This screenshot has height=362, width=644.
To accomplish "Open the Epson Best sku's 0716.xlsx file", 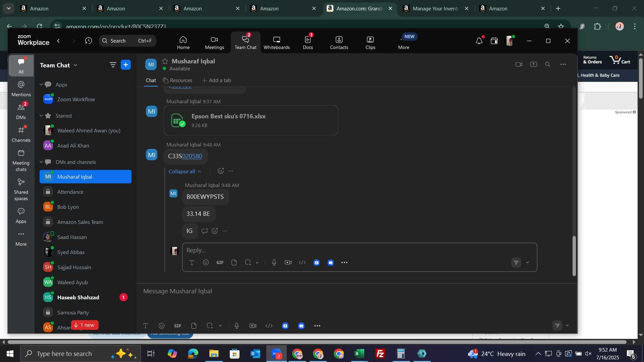I will pyautogui.click(x=251, y=121).
